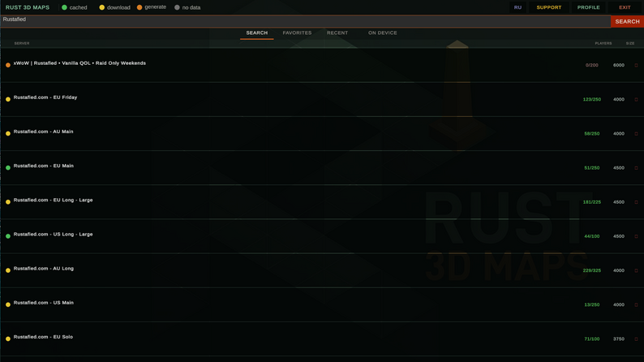Click the 51/250 player count
The image size is (644, 362).
592,168
